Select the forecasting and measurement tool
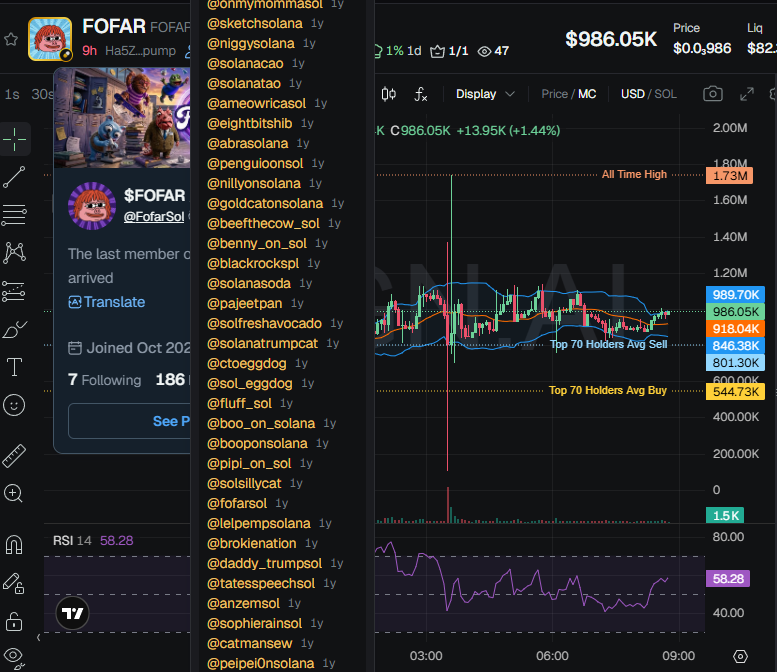777x672 pixels. pyautogui.click(x=14, y=291)
